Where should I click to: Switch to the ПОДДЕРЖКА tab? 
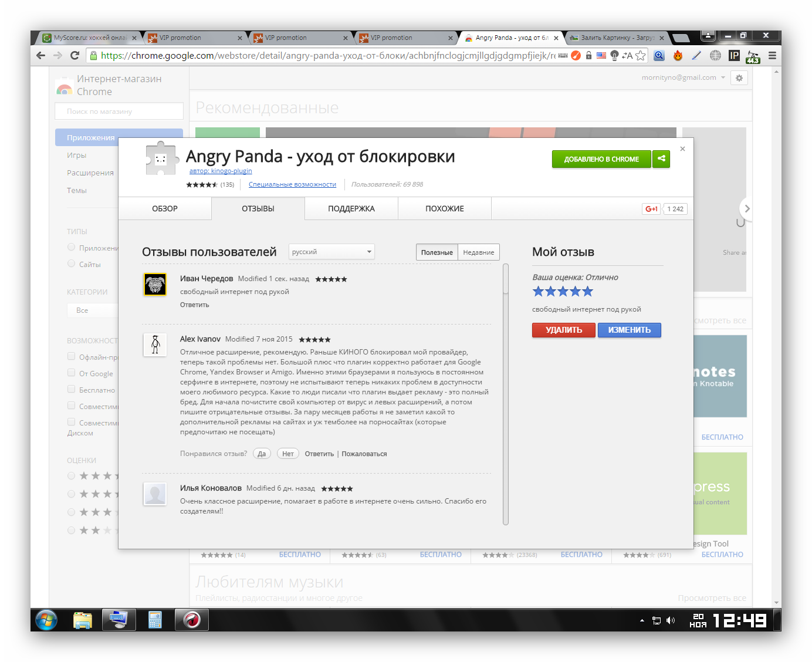(351, 208)
